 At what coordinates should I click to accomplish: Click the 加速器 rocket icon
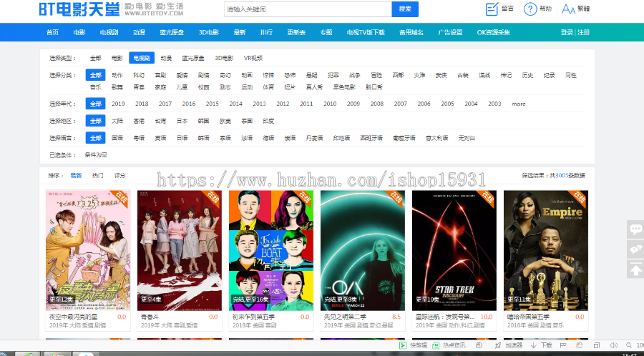click(x=498, y=345)
